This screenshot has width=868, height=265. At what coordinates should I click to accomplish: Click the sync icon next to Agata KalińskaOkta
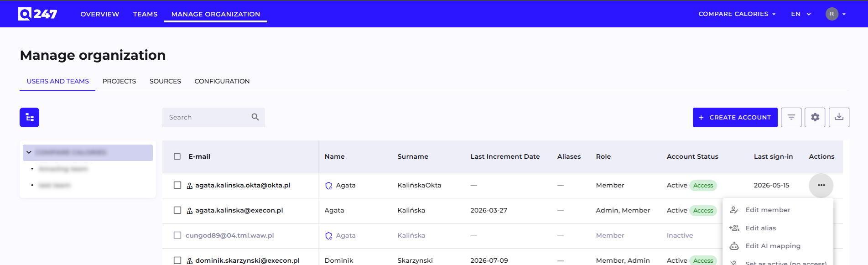[x=328, y=186]
